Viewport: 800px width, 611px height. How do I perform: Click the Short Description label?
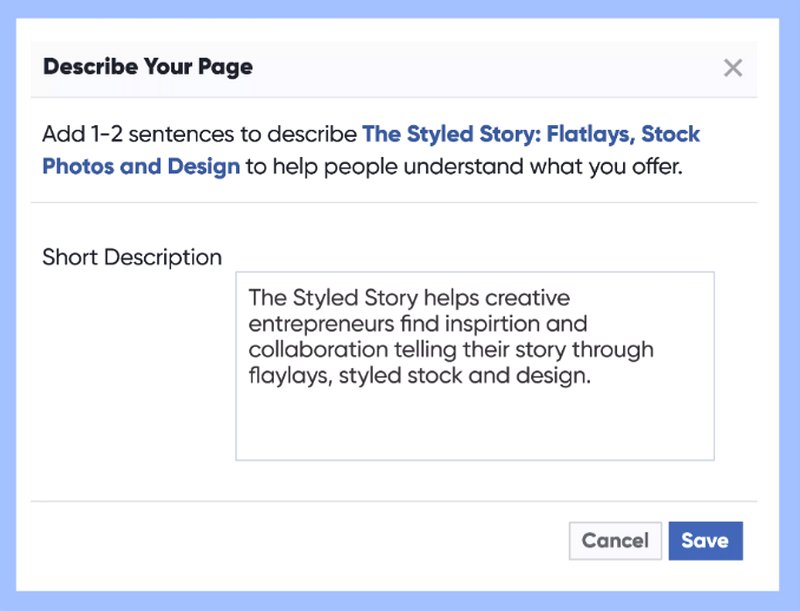coord(132,257)
